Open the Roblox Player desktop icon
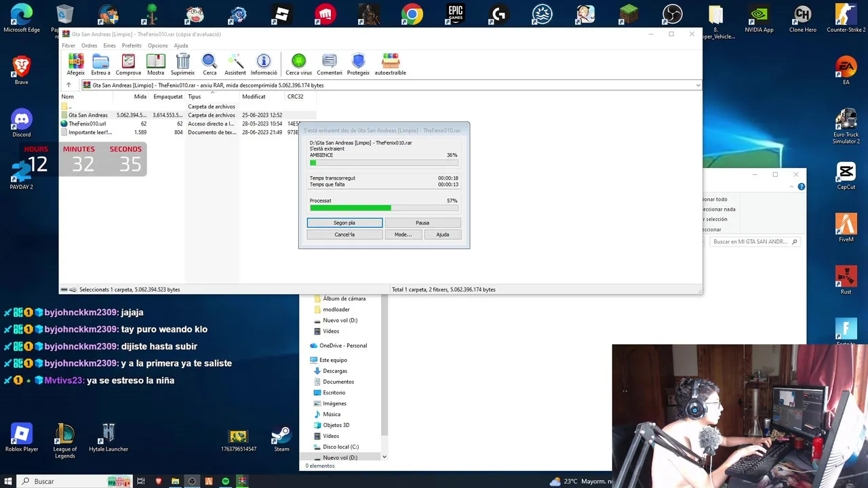 [x=22, y=438]
